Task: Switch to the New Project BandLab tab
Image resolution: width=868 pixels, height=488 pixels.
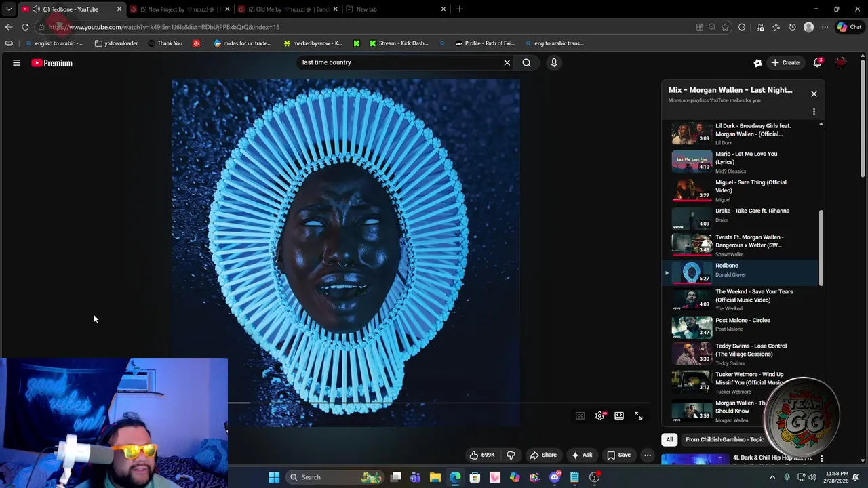Action: 180,9
